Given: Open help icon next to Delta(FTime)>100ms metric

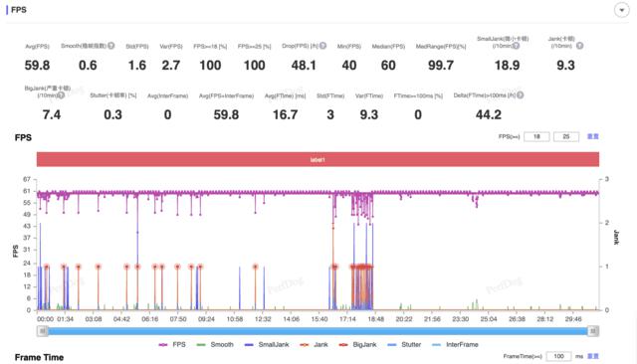Looking at the screenshot, I should 520,94.
